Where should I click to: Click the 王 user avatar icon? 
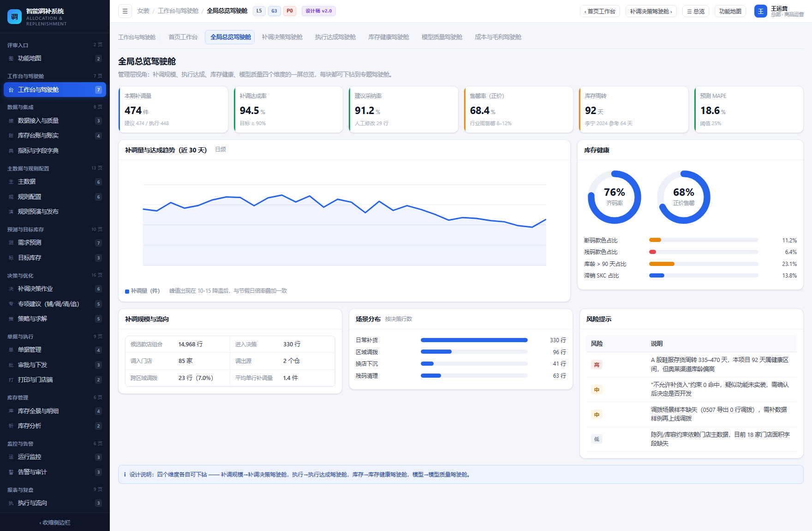coord(760,11)
